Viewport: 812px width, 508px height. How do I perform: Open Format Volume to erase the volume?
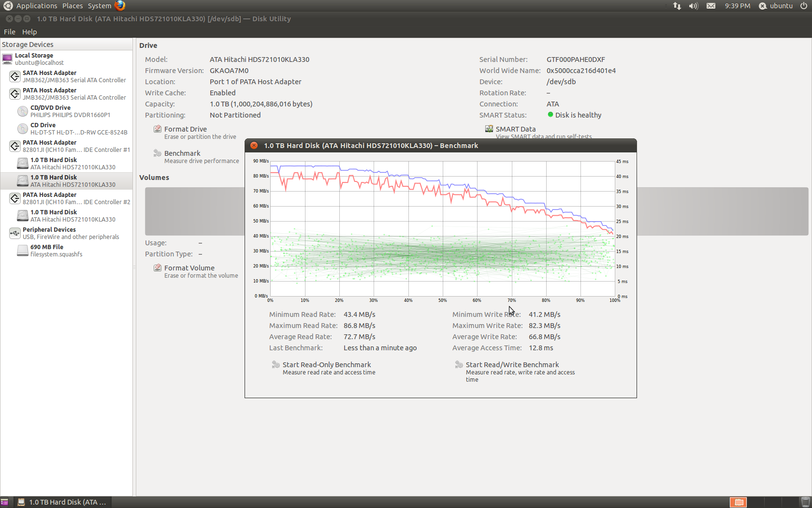(x=196, y=271)
